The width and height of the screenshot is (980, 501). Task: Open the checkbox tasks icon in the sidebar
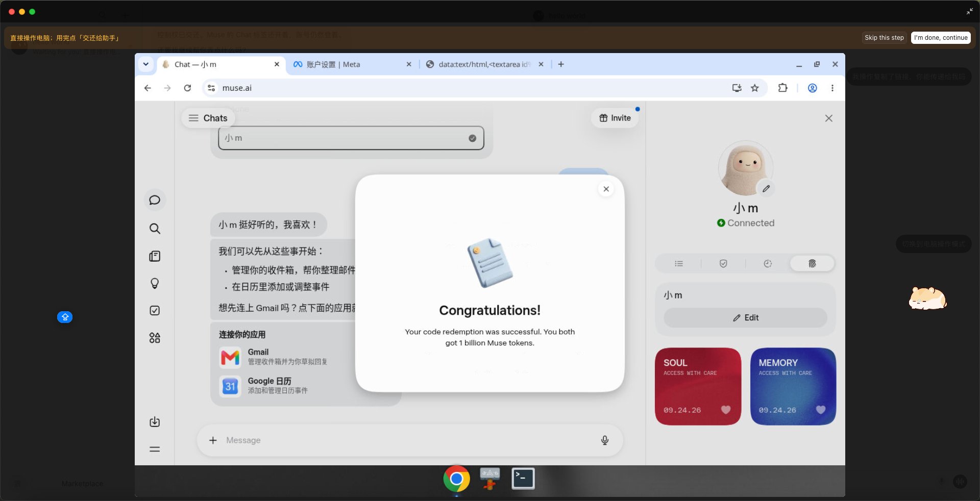point(155,311)
